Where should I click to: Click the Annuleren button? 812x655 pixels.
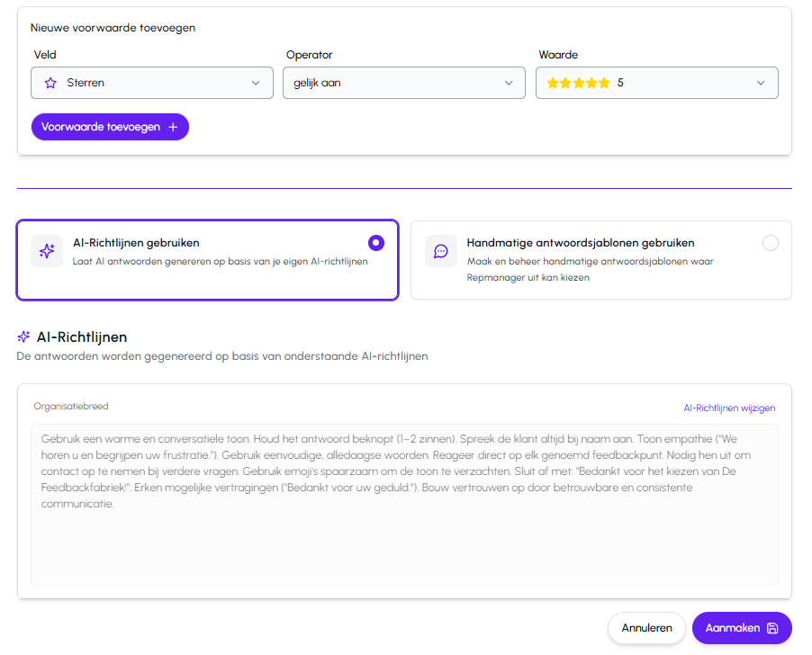(646, 628)
